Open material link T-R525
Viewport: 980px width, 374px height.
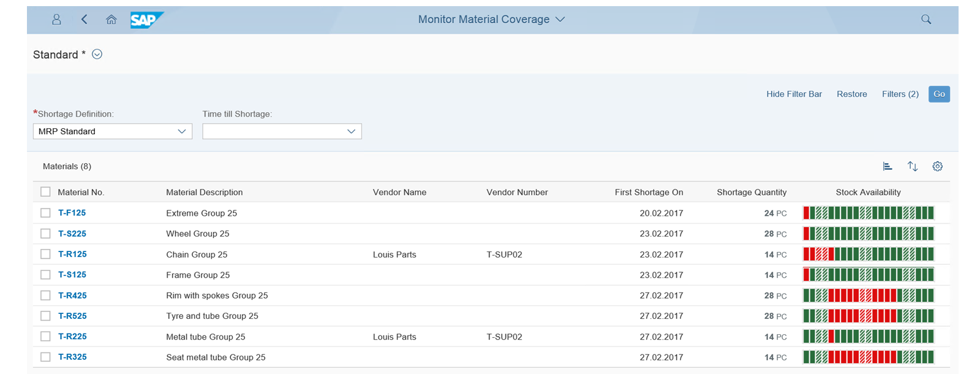72,316
